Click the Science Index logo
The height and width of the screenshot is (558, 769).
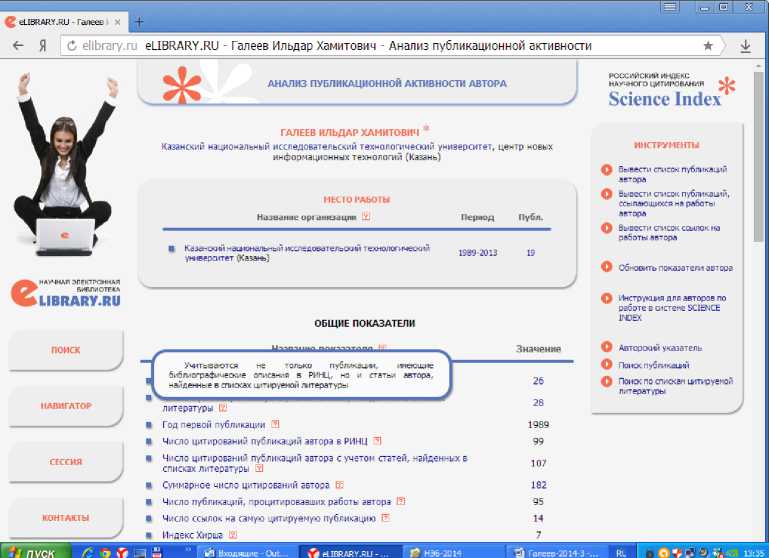(x=671, y=91)
